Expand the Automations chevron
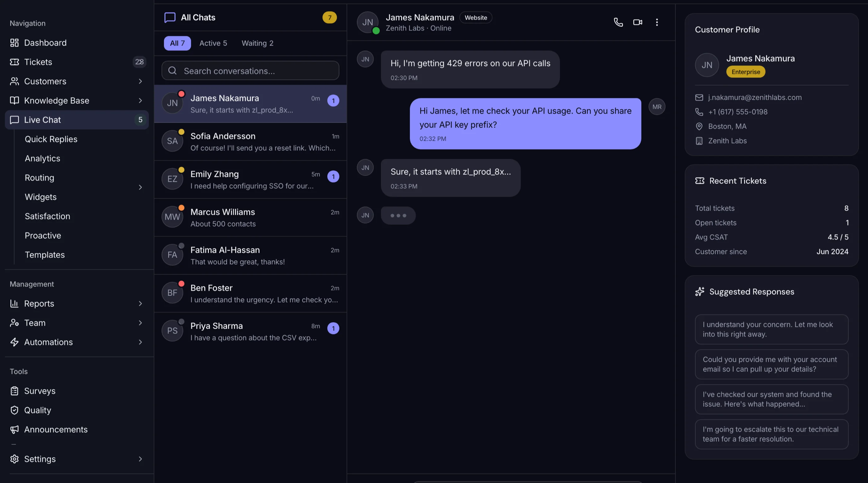Image resolution: width=868 pixels, height=483 pixels. (140, 342)
